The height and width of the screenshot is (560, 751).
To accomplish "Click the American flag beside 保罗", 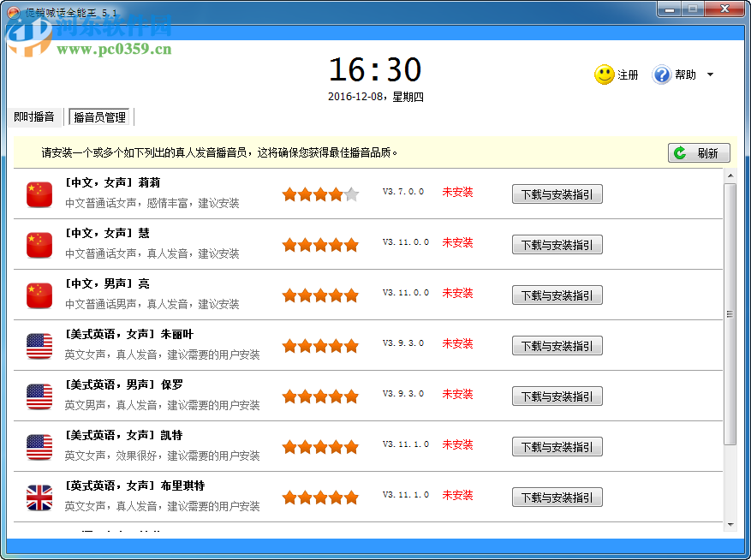I will tap(37, 396).
